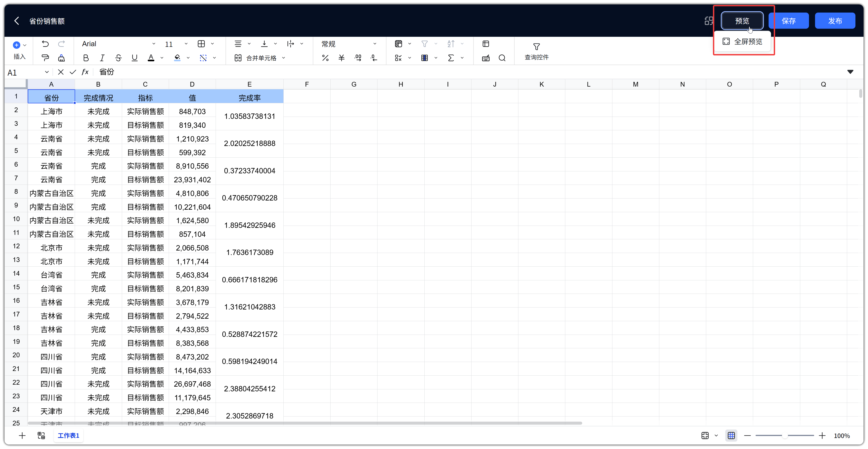Increase decimal places
The height and width of the screenshot is (449, 868).
358,58
